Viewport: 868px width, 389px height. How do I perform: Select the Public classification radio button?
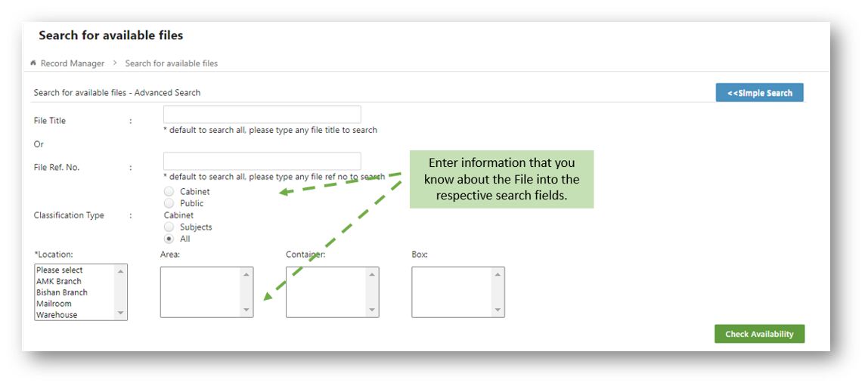pyautogui.click(x=169, y=203)
